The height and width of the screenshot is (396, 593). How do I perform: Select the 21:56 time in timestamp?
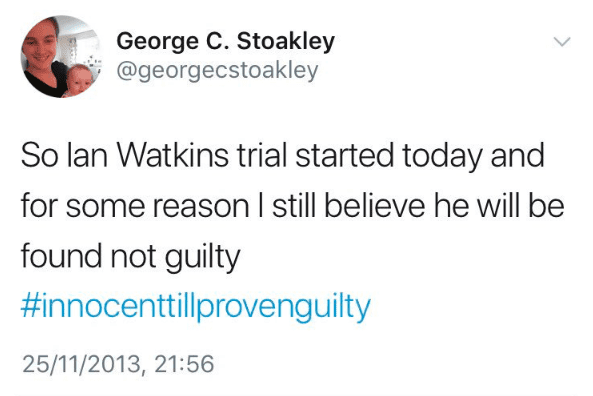[184, 364]
